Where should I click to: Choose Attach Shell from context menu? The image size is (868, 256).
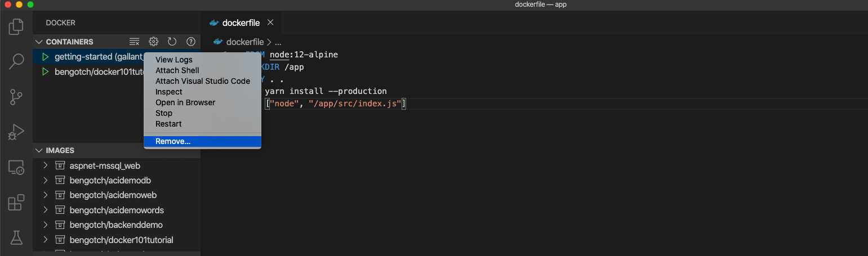pos(202,70)
